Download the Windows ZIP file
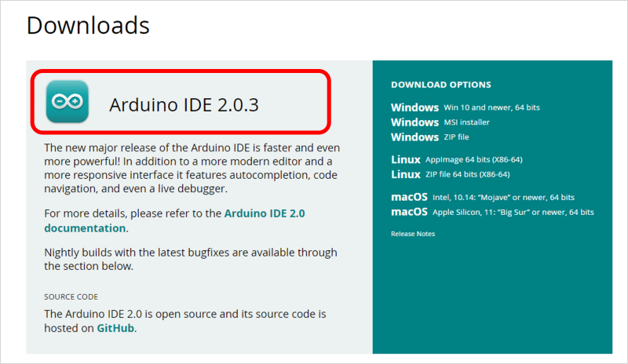This screenshot has width=628, height=364. pyautogui.click(x=429, y=137)
